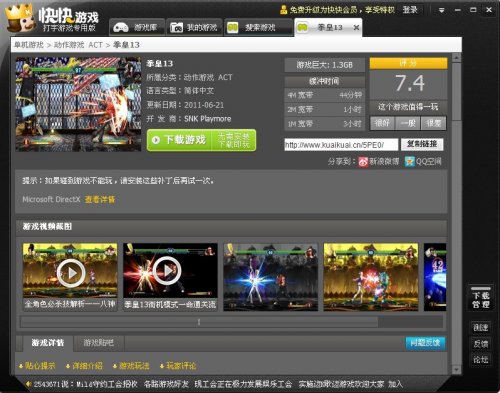Screen dimensions: 500x393
Task: Open the 游戏库 game library tab
Action: 137,27
